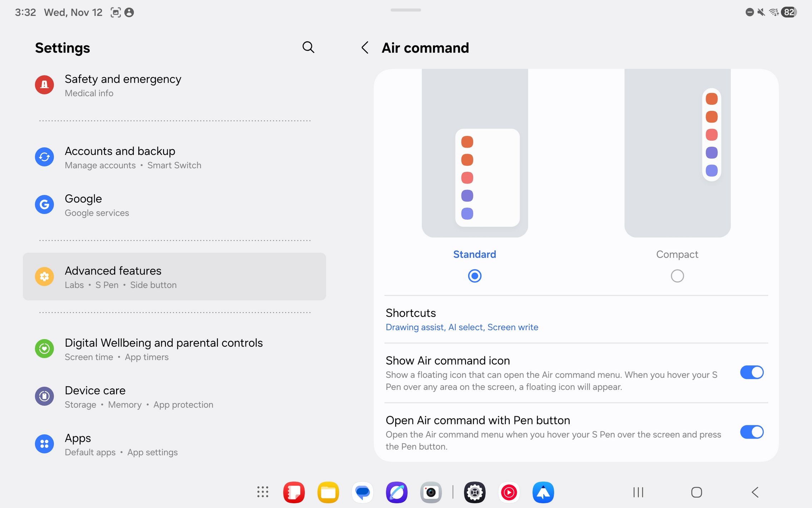The image size is (812, 508).
Task: Disable the Show Air command icon toggle
Action: 752,372
